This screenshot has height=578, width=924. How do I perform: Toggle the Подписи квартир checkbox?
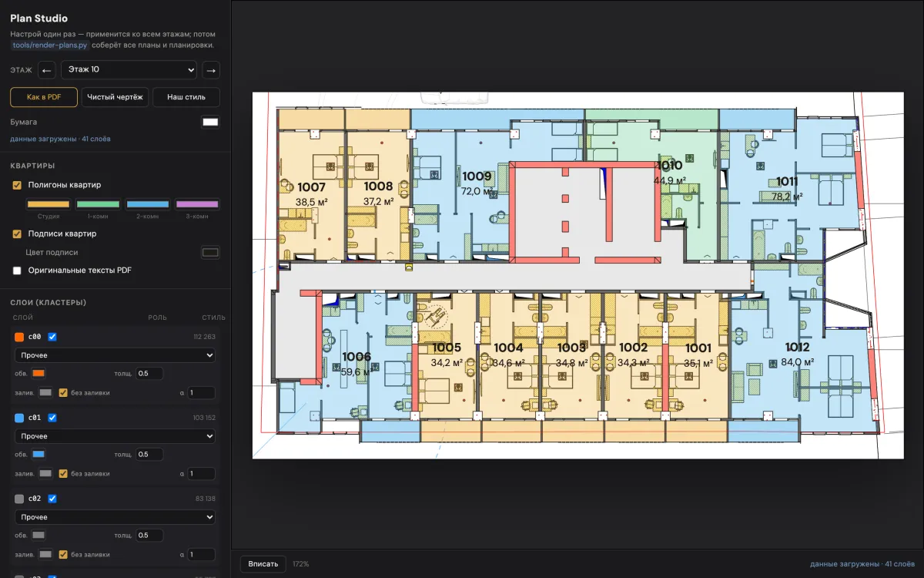point(17,234)
